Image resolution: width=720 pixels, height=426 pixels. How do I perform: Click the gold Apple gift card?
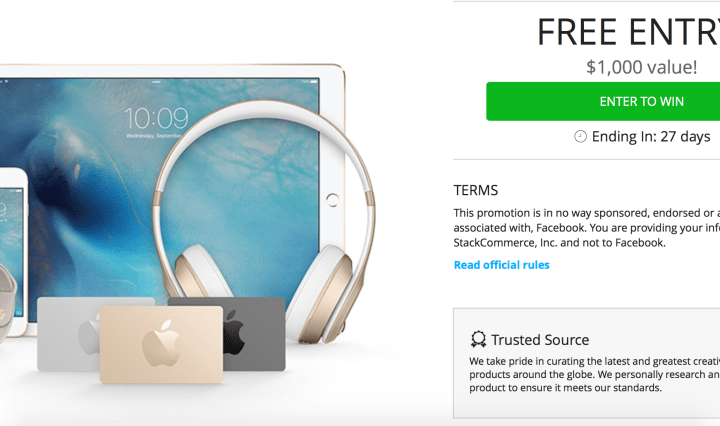click(161, 344)
